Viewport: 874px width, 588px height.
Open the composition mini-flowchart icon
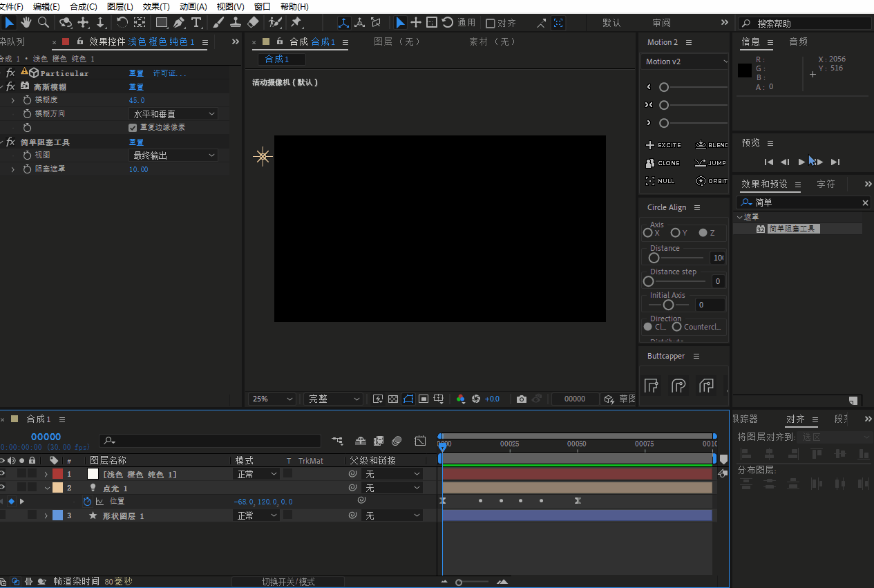tap(337, 441)
